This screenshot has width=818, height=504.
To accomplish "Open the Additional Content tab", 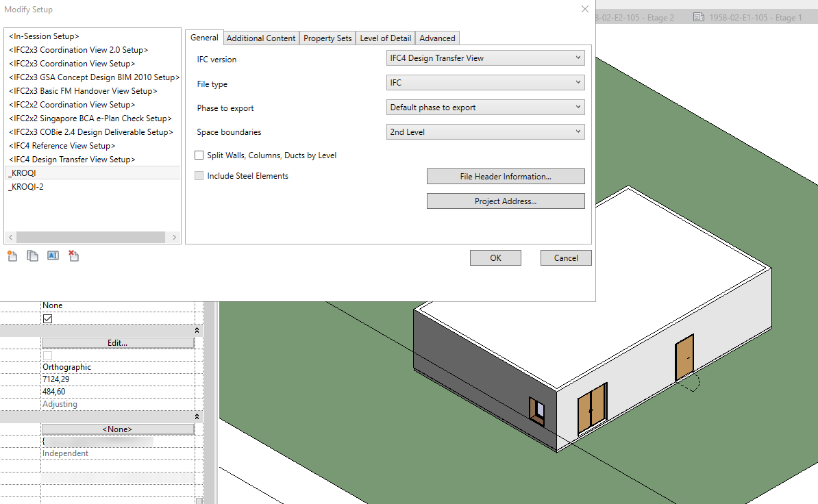I will (x=261, y=38).
